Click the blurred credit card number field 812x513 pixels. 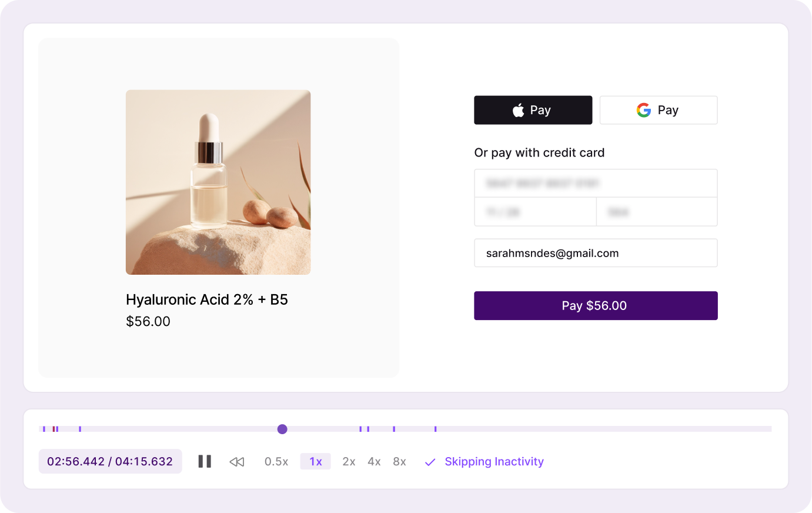click(595, 184)
